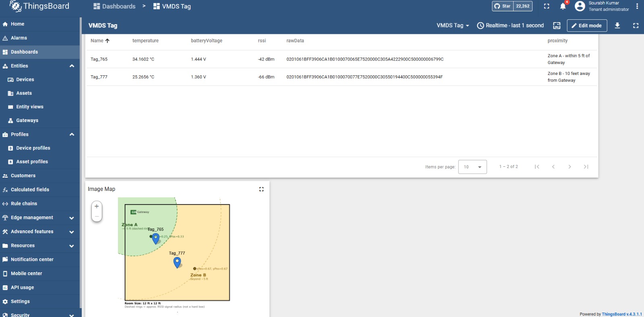Open the Rule chains menu item
Screen dimensions: 644x317
pos(40,204)
